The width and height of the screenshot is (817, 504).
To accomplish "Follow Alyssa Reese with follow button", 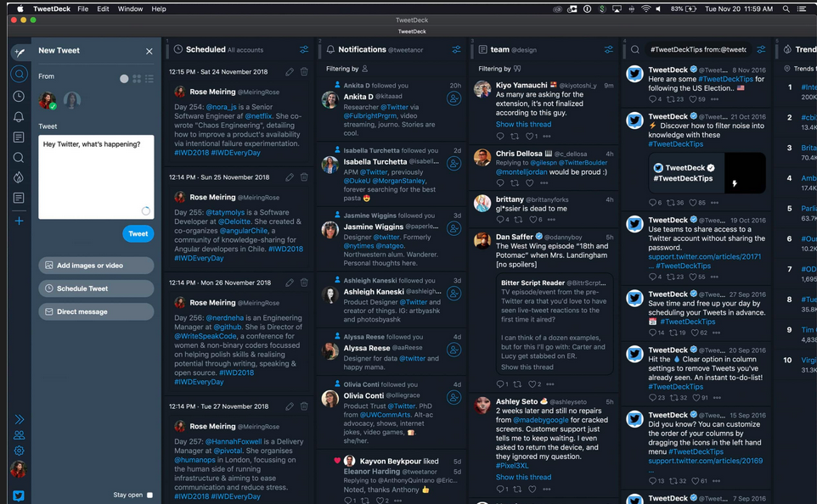I will [x=454, y=350].
